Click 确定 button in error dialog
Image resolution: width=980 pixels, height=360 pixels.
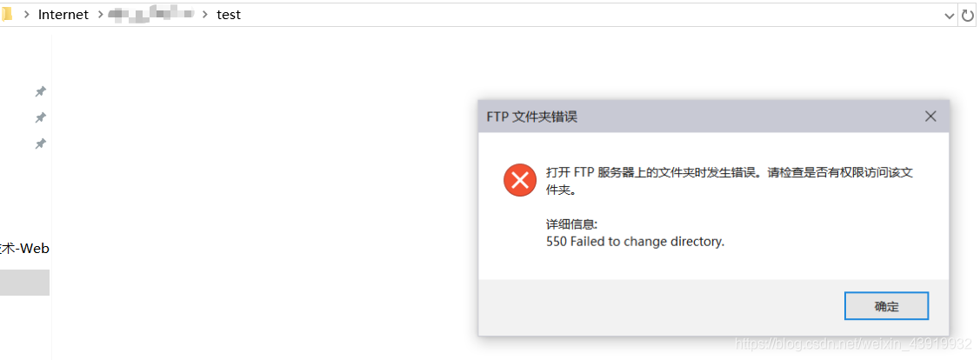886,306
